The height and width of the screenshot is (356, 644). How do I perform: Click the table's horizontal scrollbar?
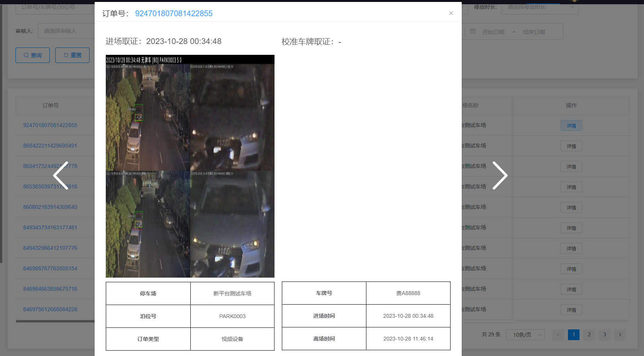click(x=54, y=321)
